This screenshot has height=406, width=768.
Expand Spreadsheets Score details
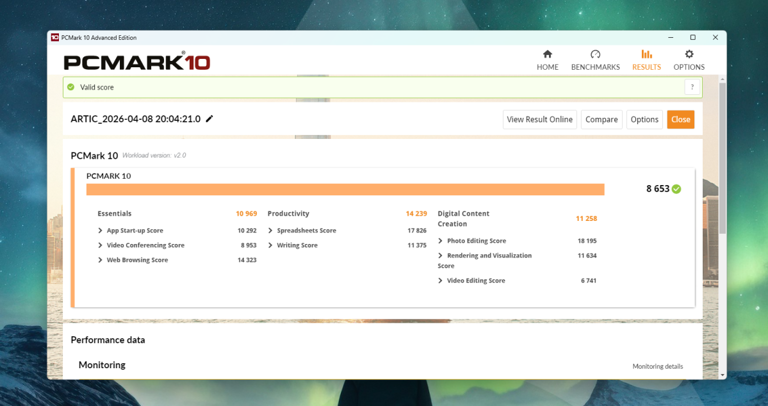click(x=270, y=231)
